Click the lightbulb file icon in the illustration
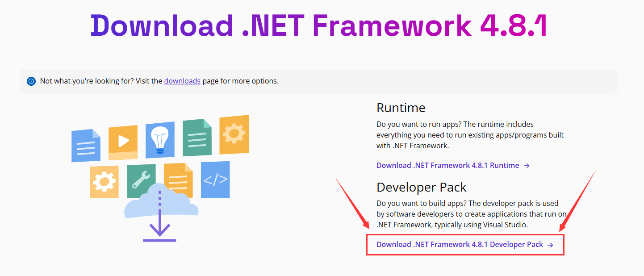This screenshot has height=276, width=644. 160,140
